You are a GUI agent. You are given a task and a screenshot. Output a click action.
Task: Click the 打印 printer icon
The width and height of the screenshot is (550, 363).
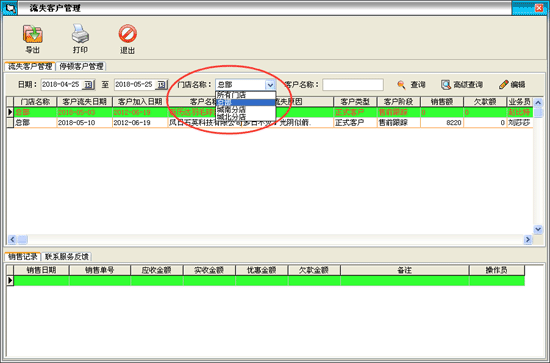80,33
